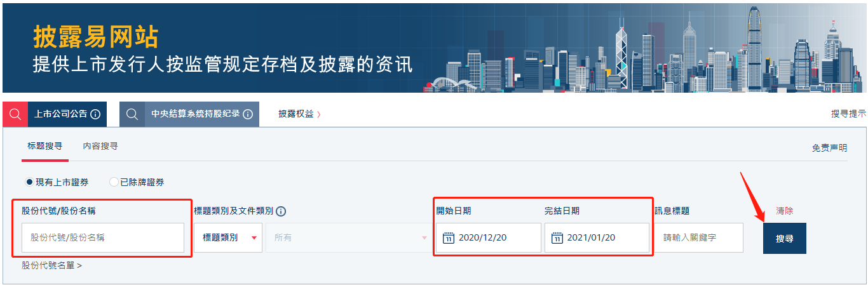This screenshot has height=285, width=868.
Task: Select the 現有上市證券 radio button
Action: (x=29, y=182)
